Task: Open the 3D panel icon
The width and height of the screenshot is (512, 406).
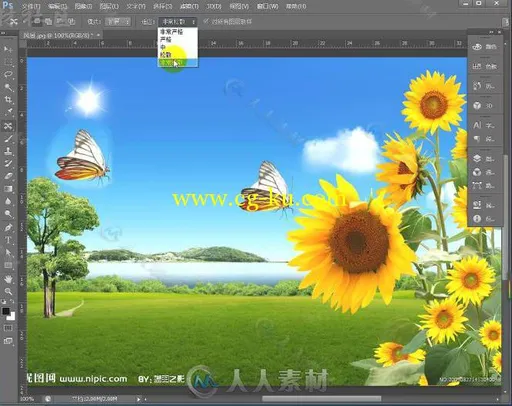Action: 477,106
